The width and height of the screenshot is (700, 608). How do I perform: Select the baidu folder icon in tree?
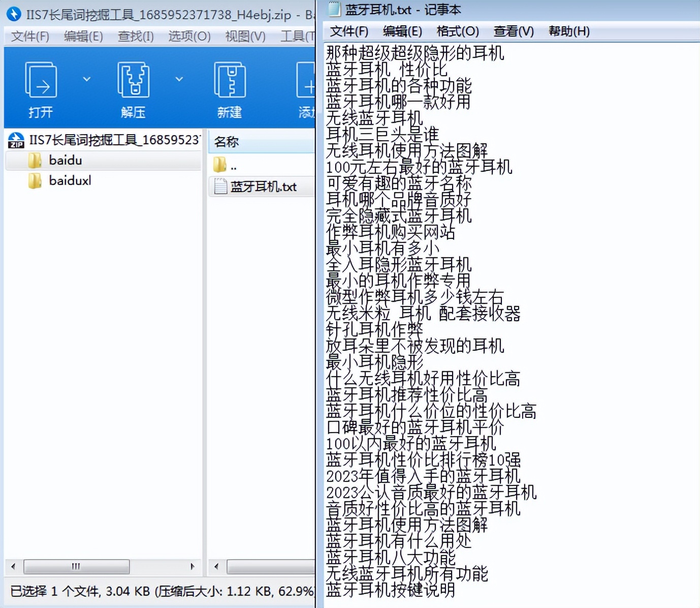pyautogui.click(x=35, y=161)
